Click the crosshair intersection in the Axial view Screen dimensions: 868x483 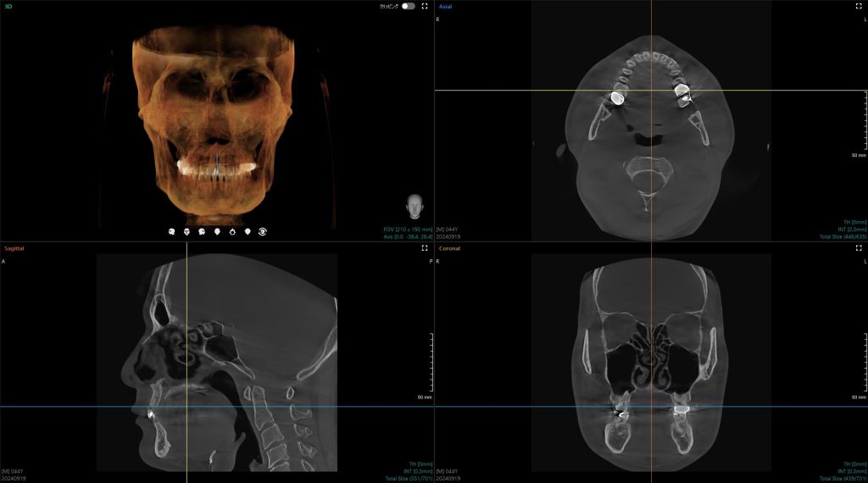pyautogui.click(x=651, y=90)
